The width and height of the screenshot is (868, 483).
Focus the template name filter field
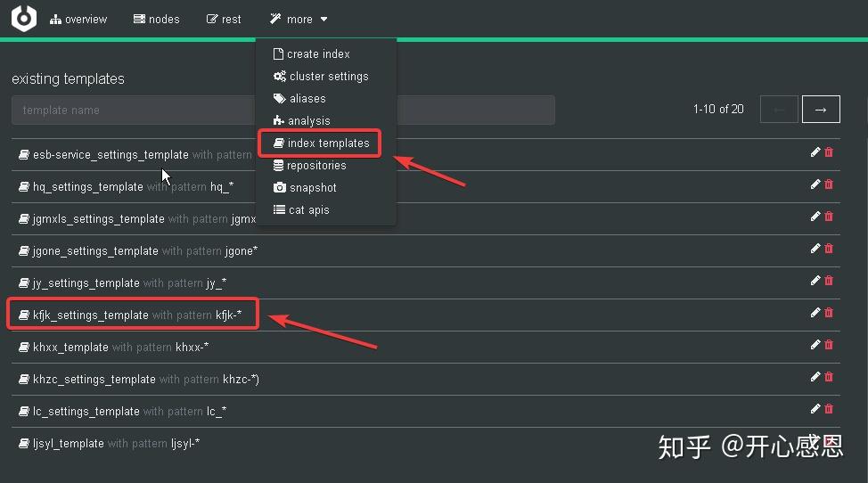(x=134, y=111)
